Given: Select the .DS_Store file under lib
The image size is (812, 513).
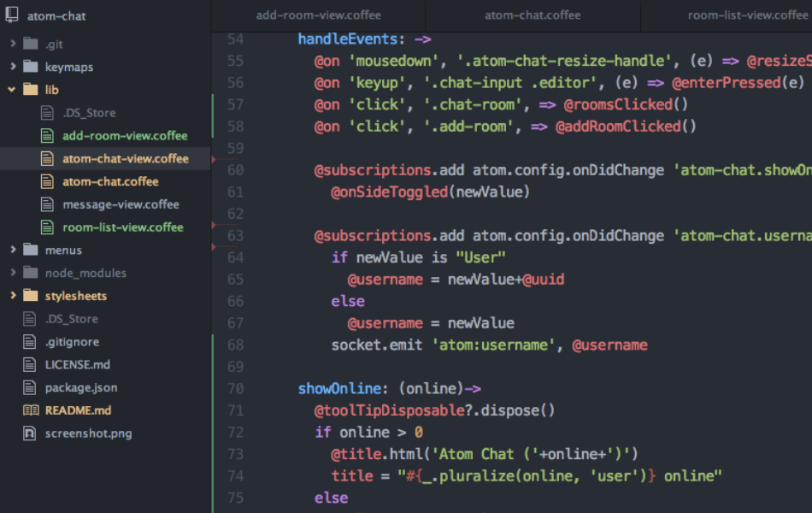Looking at the screenshot, I should tap(89, 113).
